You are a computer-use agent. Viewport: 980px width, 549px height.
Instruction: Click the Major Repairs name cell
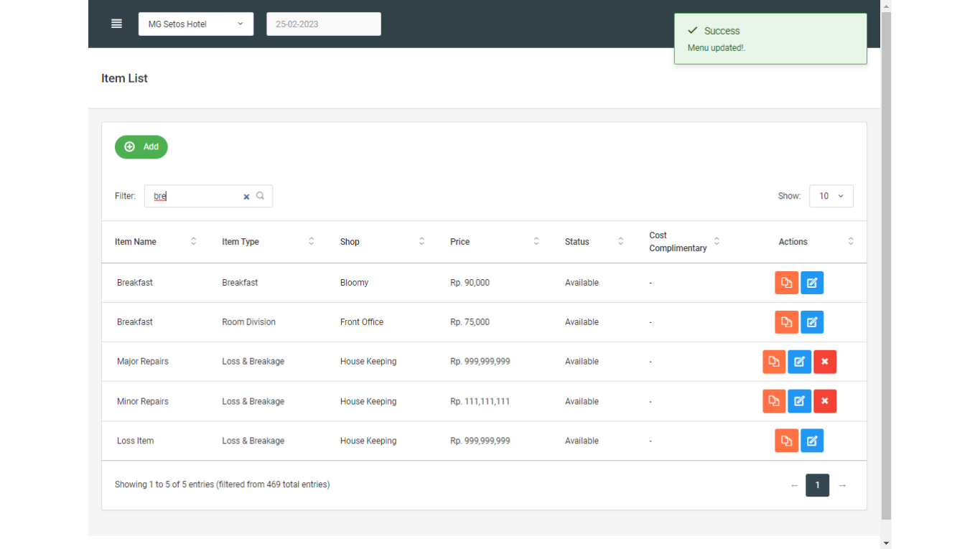(x=143, y=362)
